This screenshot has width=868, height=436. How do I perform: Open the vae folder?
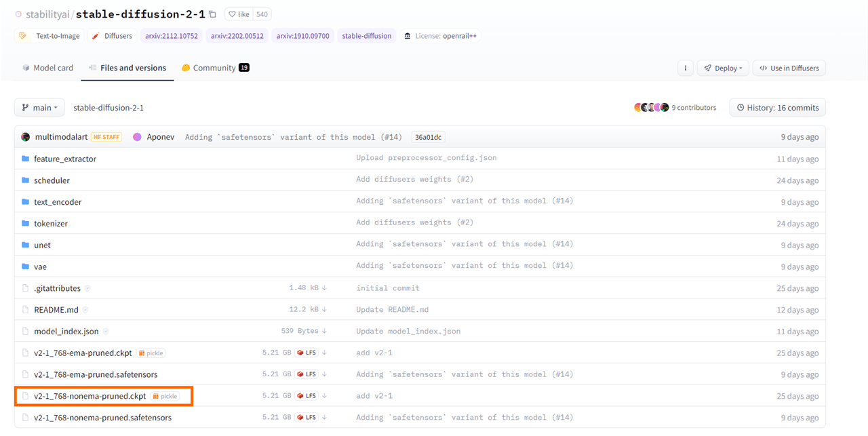coord(40,267)
